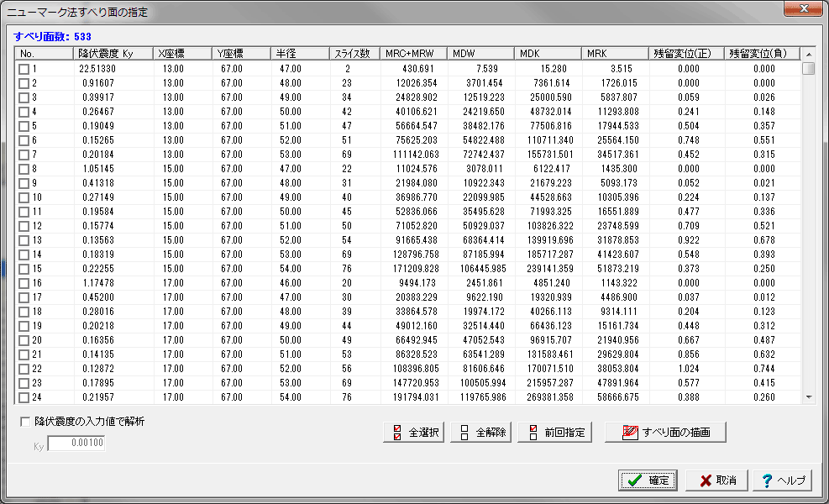The image size is (829, 504).
Task: Toggle the checkbox for row No. 16
Action: coord(24,283)
